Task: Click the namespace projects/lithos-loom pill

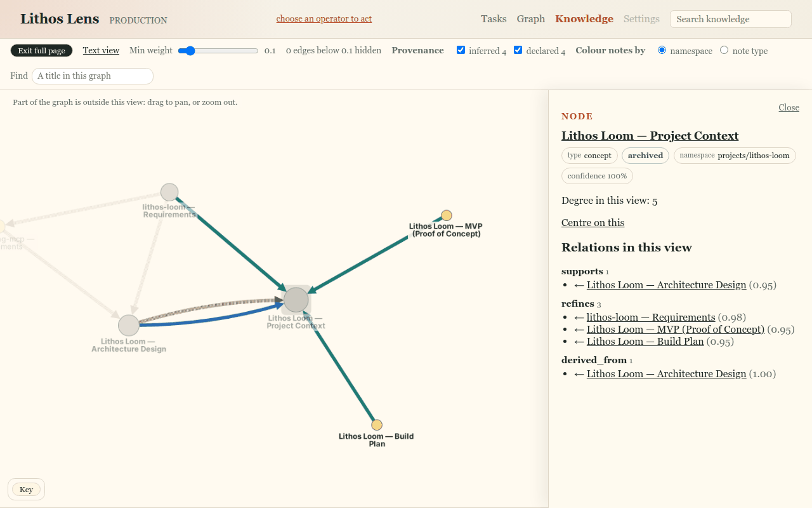Action: pos(735,156)
